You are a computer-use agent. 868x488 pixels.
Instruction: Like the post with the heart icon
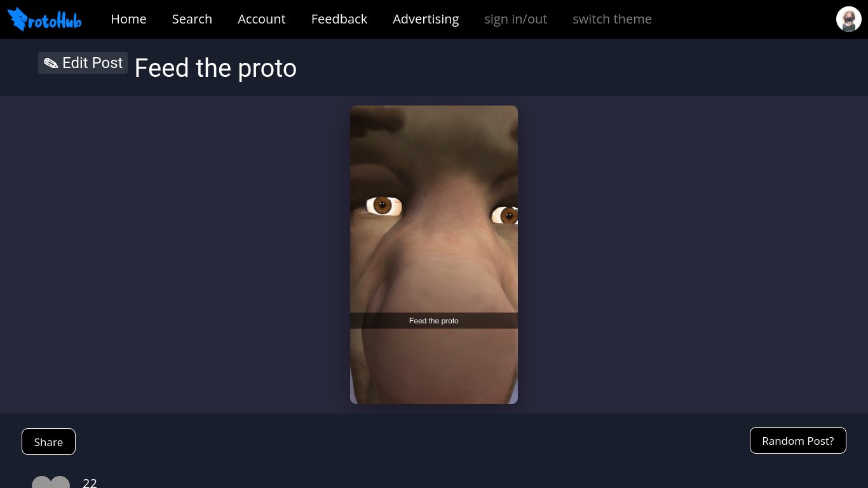coord(51,482)
